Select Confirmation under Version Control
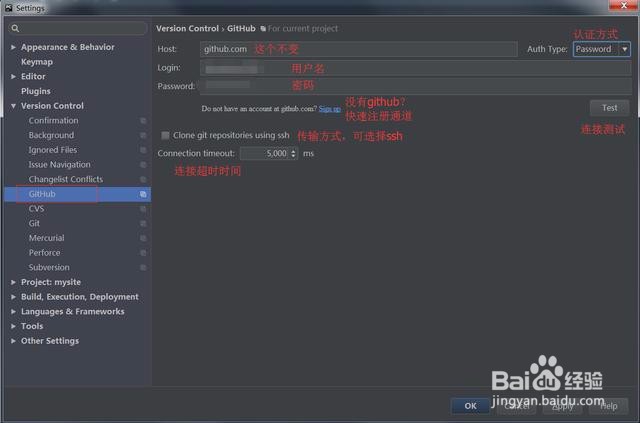 tap(53, 120)
